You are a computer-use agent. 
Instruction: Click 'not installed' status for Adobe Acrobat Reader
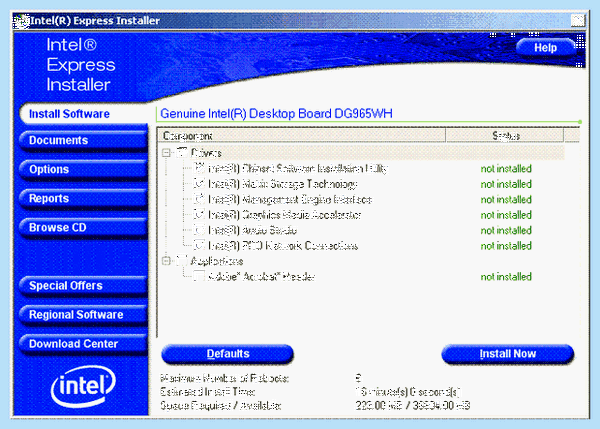506,277
